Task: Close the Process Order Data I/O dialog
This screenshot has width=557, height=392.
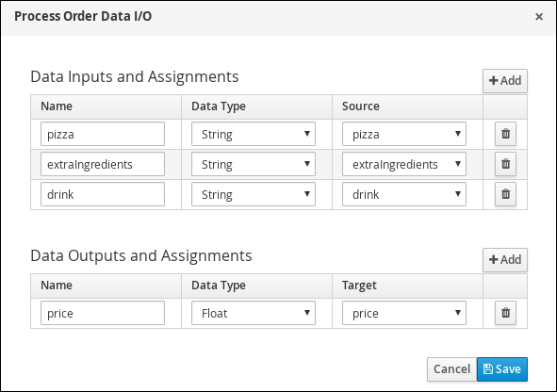Action: [x=539, y=17]
